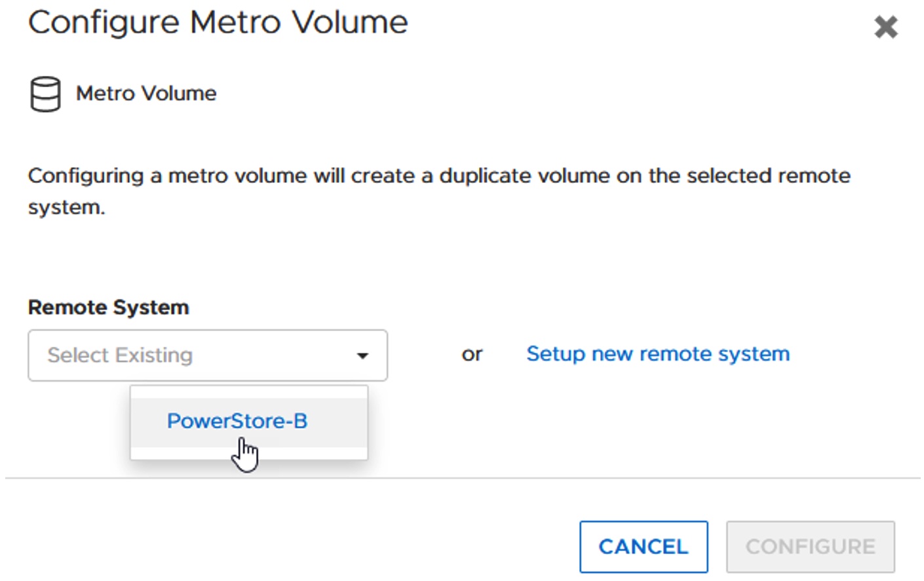Click the Configure Metro Volume title

[x=218, y=22]
